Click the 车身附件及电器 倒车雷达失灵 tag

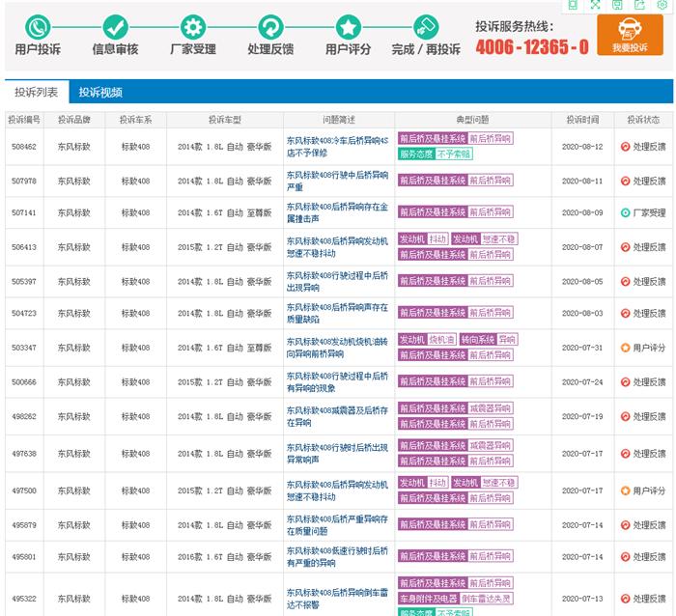(x=455, y=599)
